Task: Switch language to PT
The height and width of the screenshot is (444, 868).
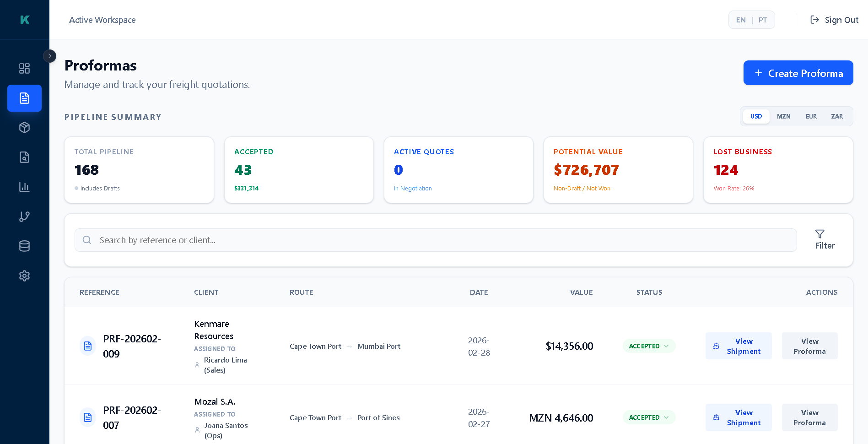Action: pos(762,20)
